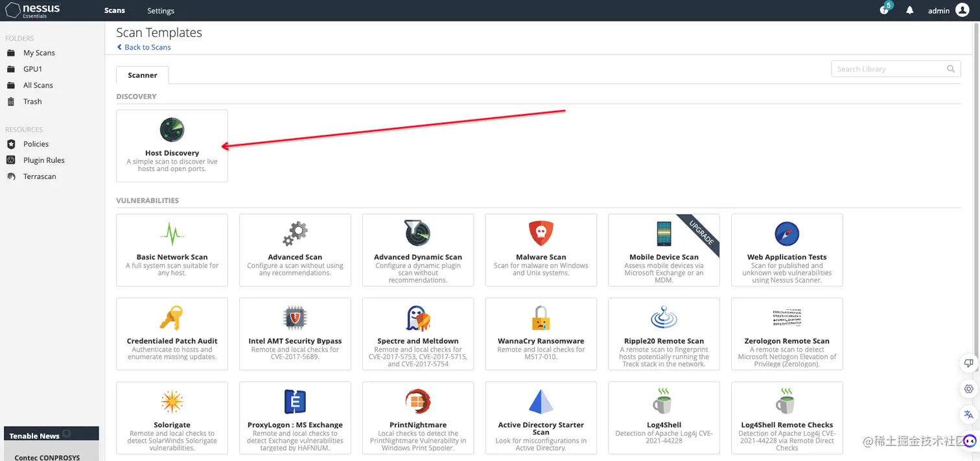Click the WannaCry Ransomware padlock icon
The height and width of the screenshot is (461, 980).
tap(541, 318)
